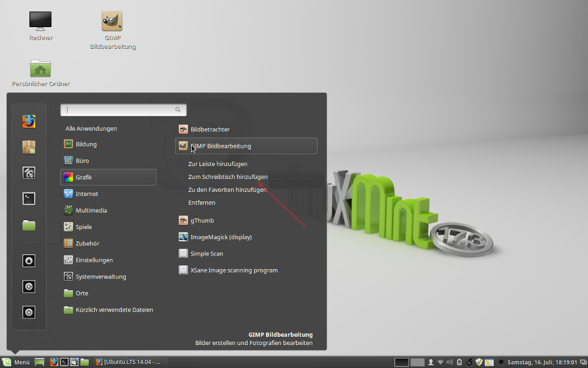Screen dimensions: 588x368
Task: Choose Zum Schreibtisch hinzufügen
Action: pyautogui.click(x=228, y=177)
